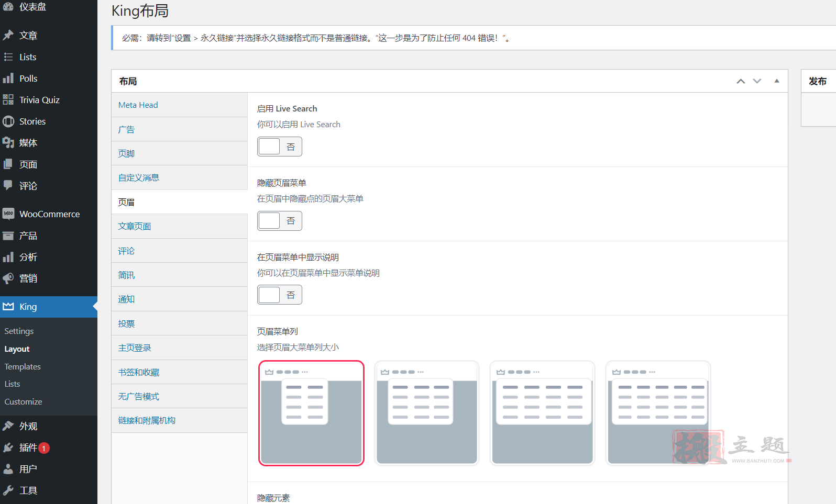Screen dimensions: 836x504
Task: Click the products archive icon beside 产品
Action: [8, 236]
